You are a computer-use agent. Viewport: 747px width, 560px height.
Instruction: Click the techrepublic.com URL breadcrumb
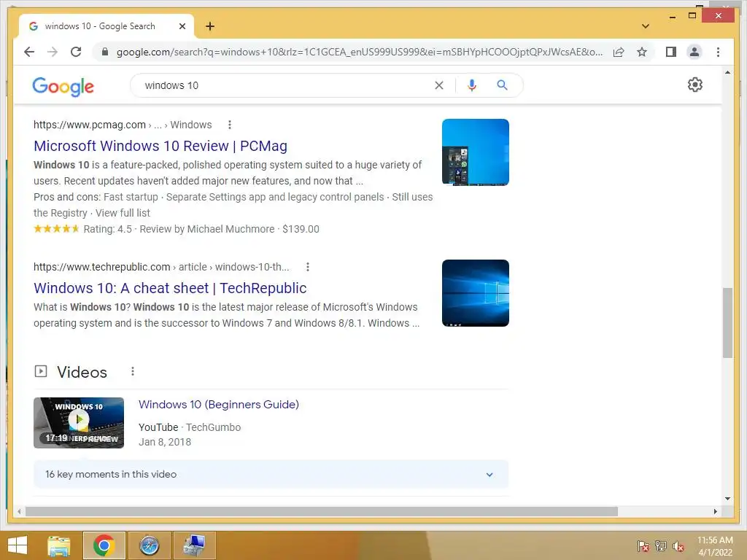[x=161, y=267]
